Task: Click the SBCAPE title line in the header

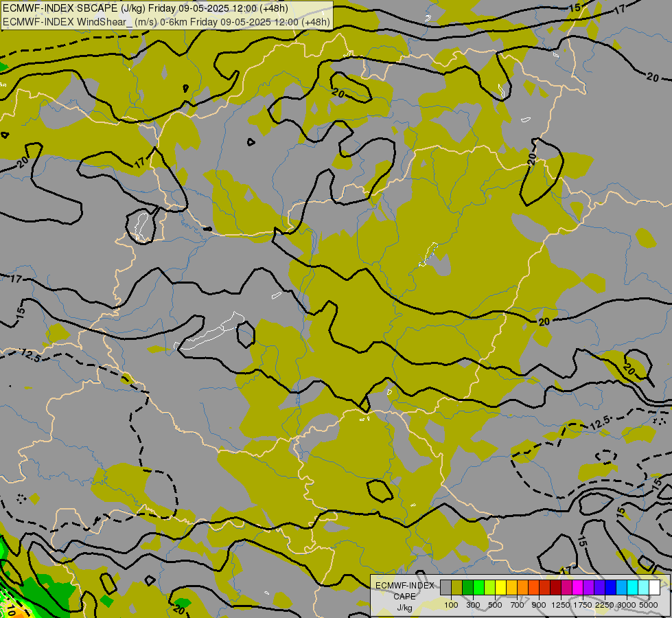Action: (146, 8)
